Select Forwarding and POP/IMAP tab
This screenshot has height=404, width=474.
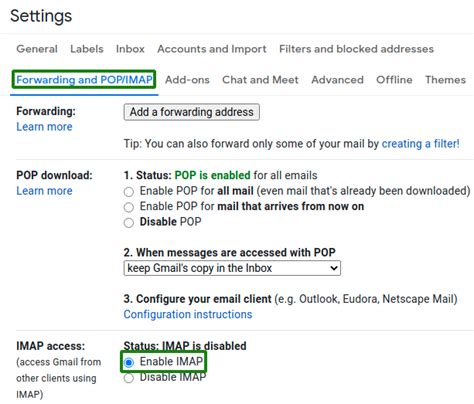(84, 80)
